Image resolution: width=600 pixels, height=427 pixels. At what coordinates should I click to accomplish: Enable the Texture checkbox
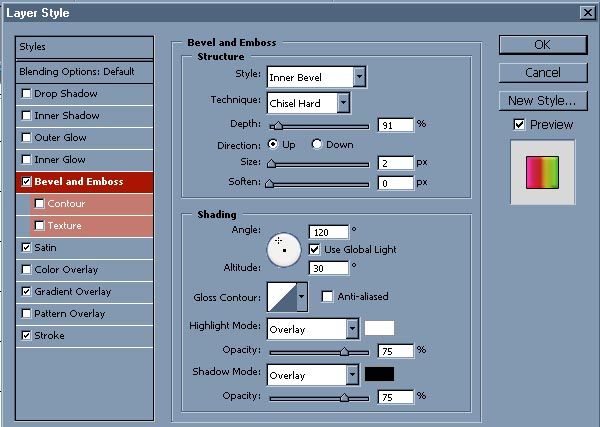coord(39,225)
